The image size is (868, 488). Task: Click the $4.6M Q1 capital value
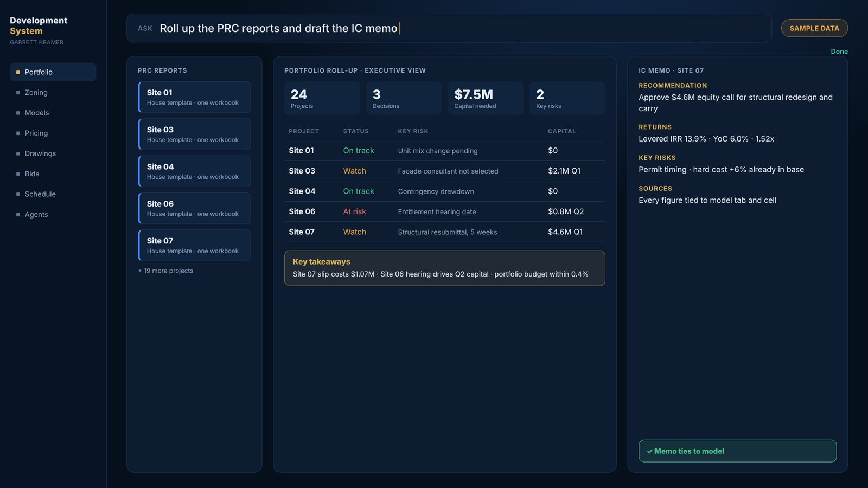[565, 232]
